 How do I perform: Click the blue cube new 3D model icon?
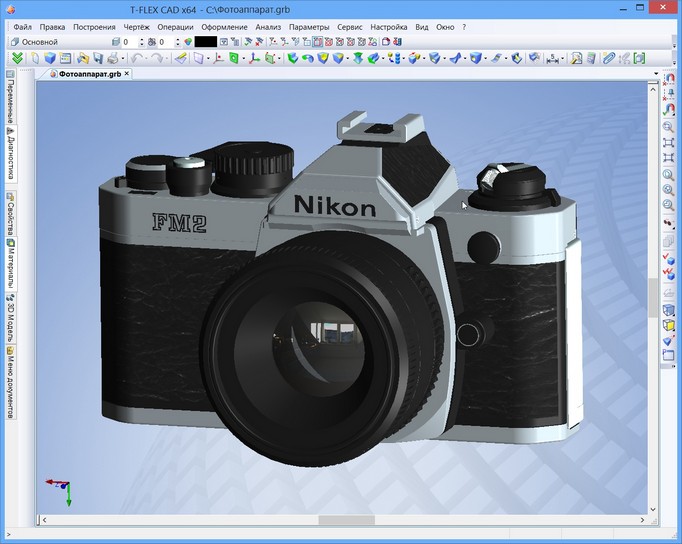pos(50,58)
